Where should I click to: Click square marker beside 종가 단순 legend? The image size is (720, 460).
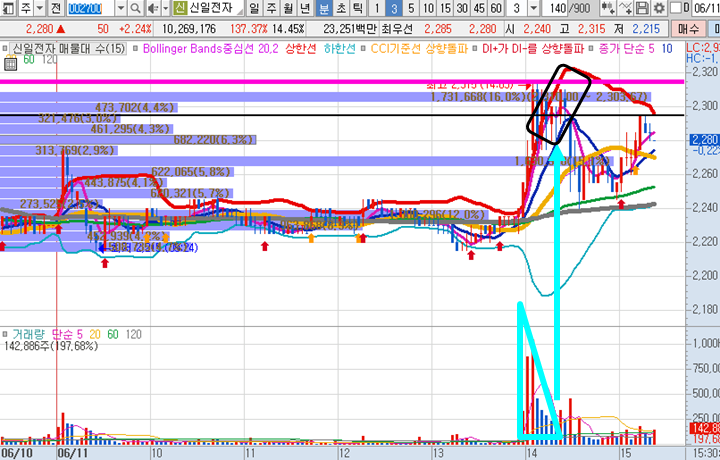591,48
